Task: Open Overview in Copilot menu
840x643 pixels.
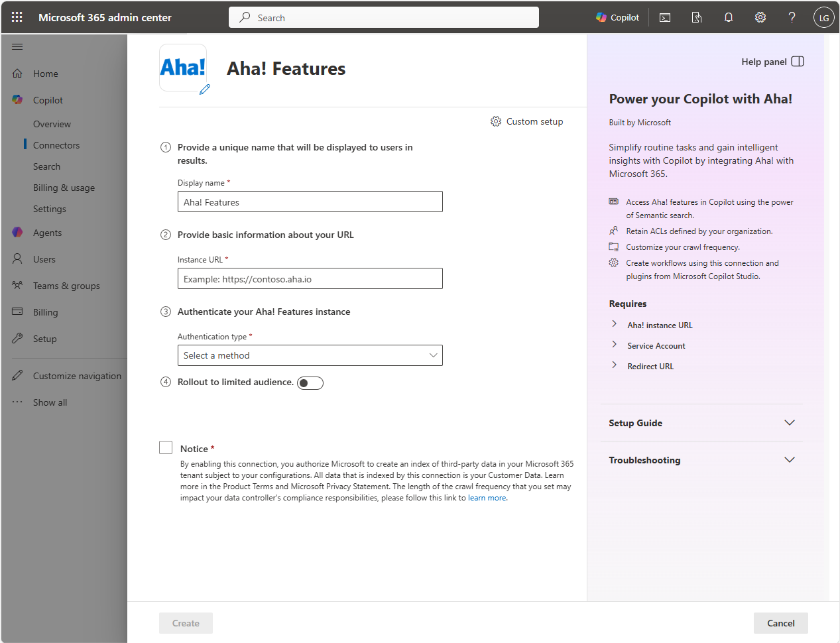Action: [52, 124]
